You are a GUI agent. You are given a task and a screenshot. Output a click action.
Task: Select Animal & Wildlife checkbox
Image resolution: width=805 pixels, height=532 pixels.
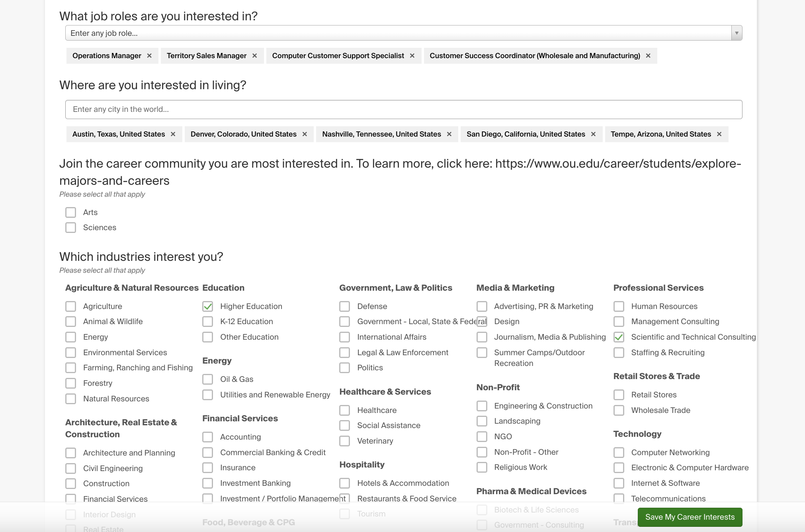[x=71, y=321]
